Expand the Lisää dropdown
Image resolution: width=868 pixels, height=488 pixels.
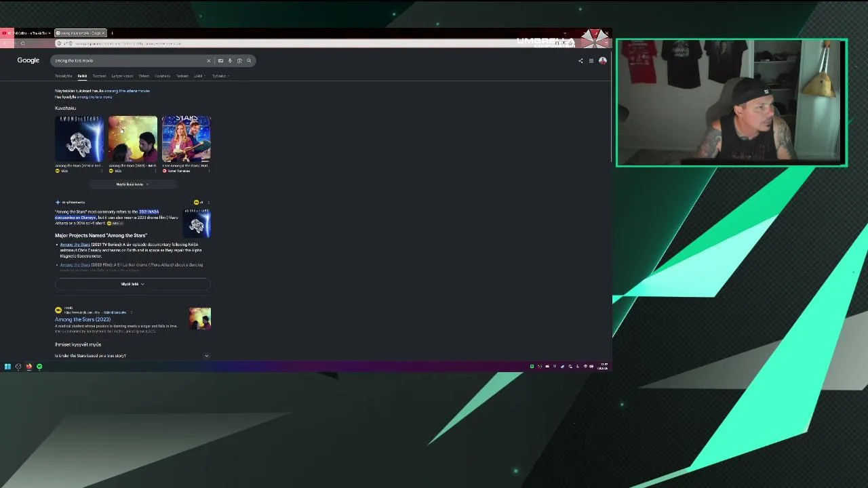click(199, 76)
